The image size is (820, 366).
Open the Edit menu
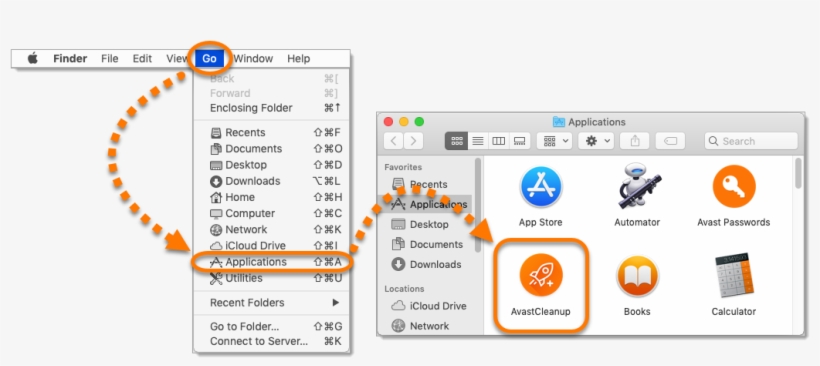point(142,59)
